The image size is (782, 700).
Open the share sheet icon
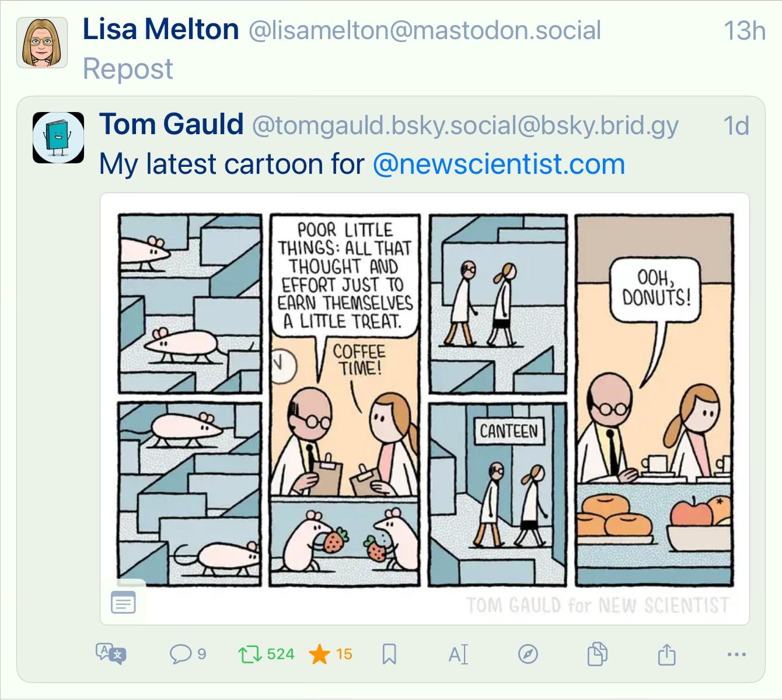(x=666, y=654)
